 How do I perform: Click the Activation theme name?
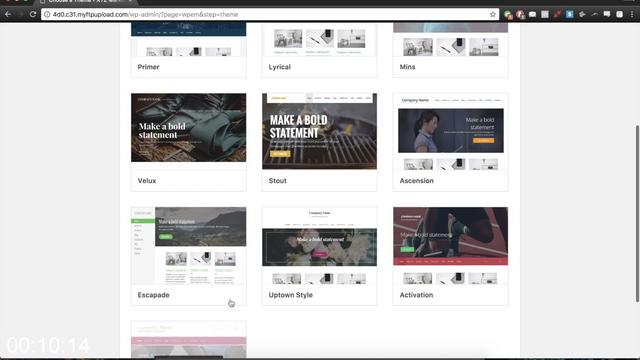416,295
